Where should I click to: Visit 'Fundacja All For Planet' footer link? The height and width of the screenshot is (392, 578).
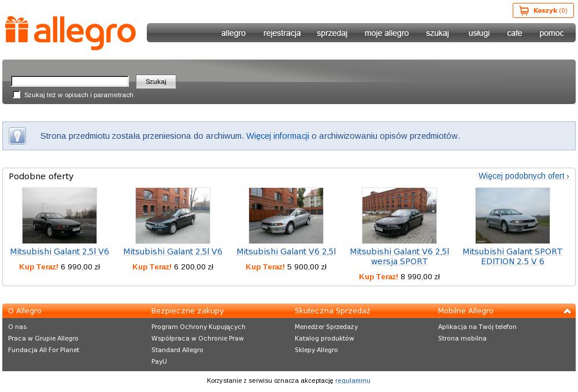(x=43, y=350)
